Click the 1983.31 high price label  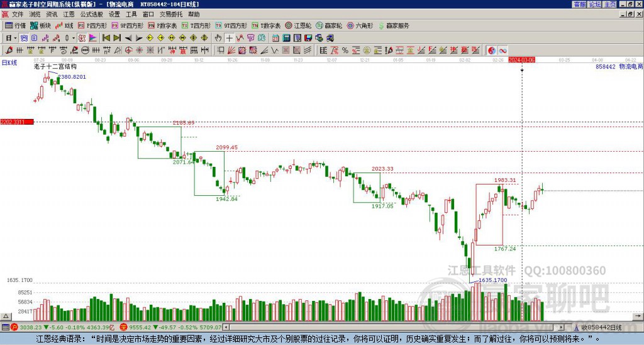click(505, 180)
